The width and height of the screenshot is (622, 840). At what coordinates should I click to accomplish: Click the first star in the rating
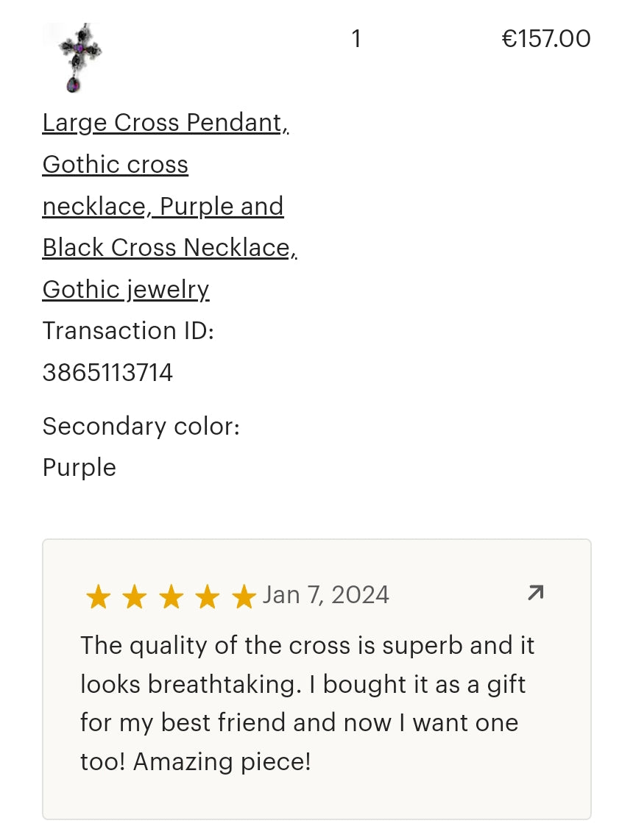click(98, 597)
